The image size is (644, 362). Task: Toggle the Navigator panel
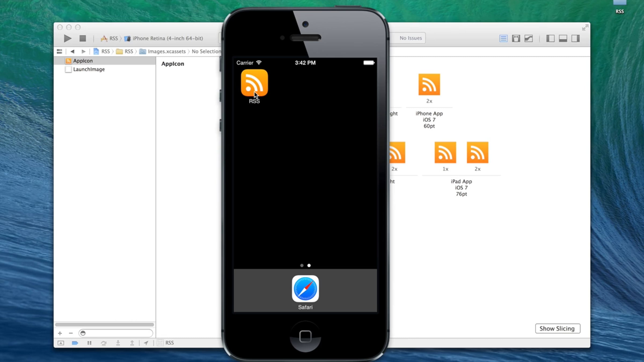click(x=550, y=38)
